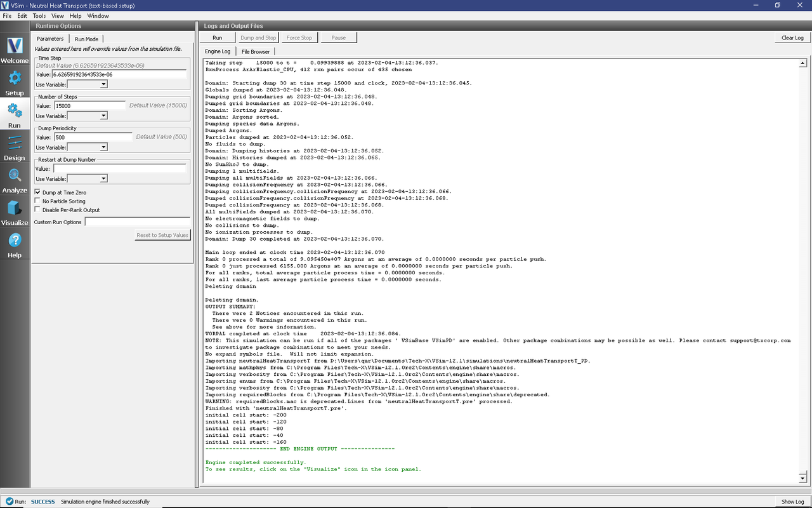Select the Engine Log tab
Viewport: 812px width, 508px height.
(x=218, y=51)
